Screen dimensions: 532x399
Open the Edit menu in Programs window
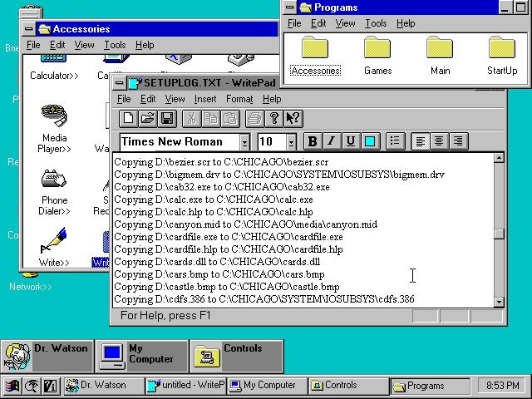[x=318, y=23]
